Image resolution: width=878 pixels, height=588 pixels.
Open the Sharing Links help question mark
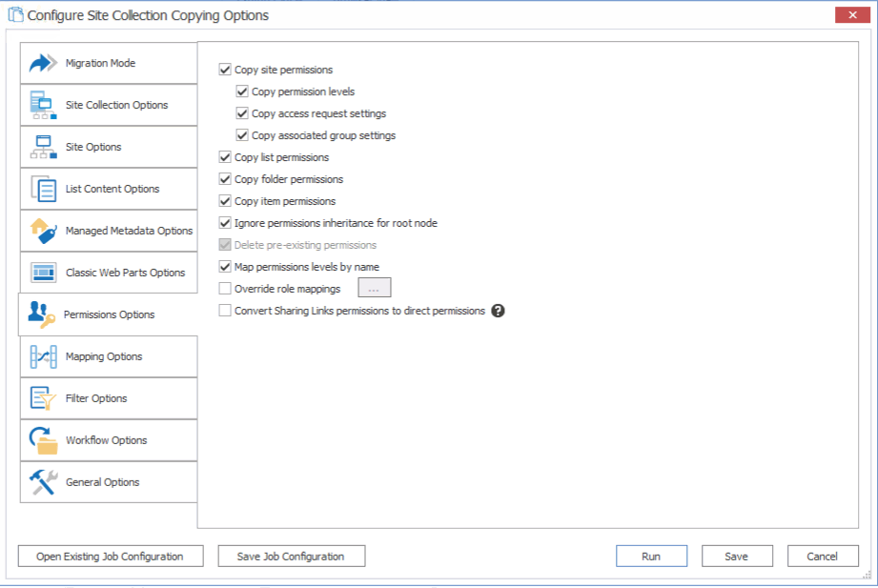pos(497,309)
